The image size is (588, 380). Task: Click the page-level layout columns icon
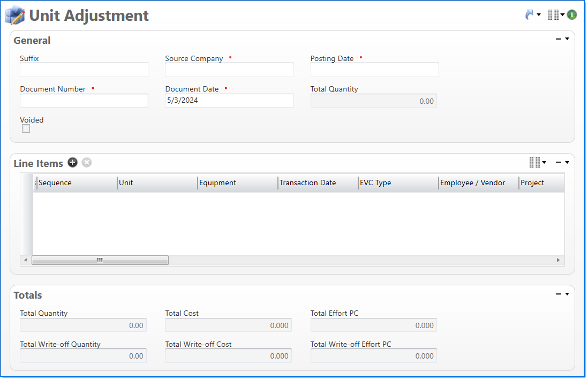click(x=553, y=15)
